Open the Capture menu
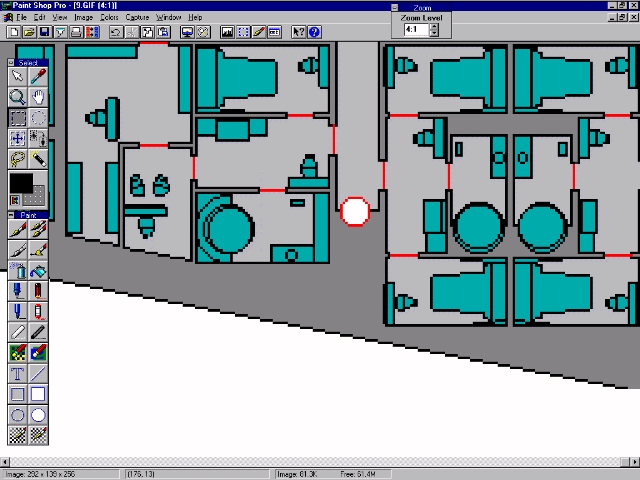Screen dimensions: 640x480 (x=137, y=17)
